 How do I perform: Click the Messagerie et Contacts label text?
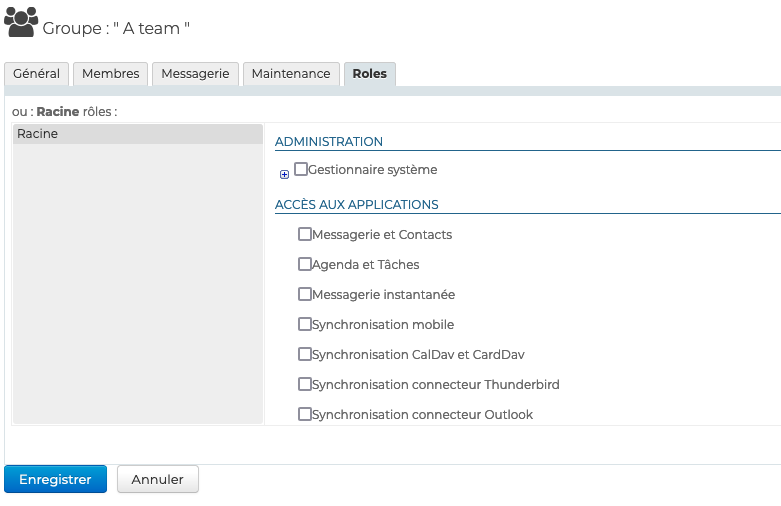click(x=382, y=235)
